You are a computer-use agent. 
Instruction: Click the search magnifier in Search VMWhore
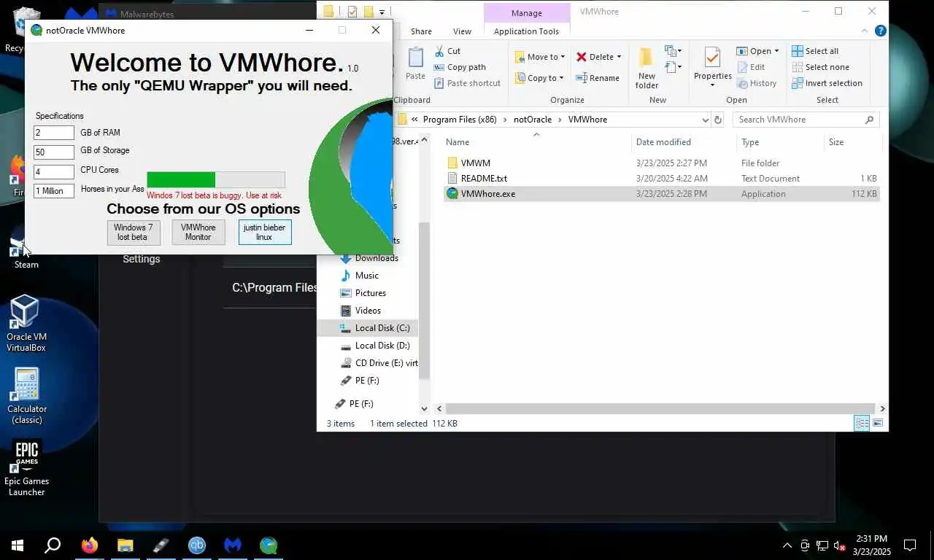pyautogui.click(x=869, y=120)
